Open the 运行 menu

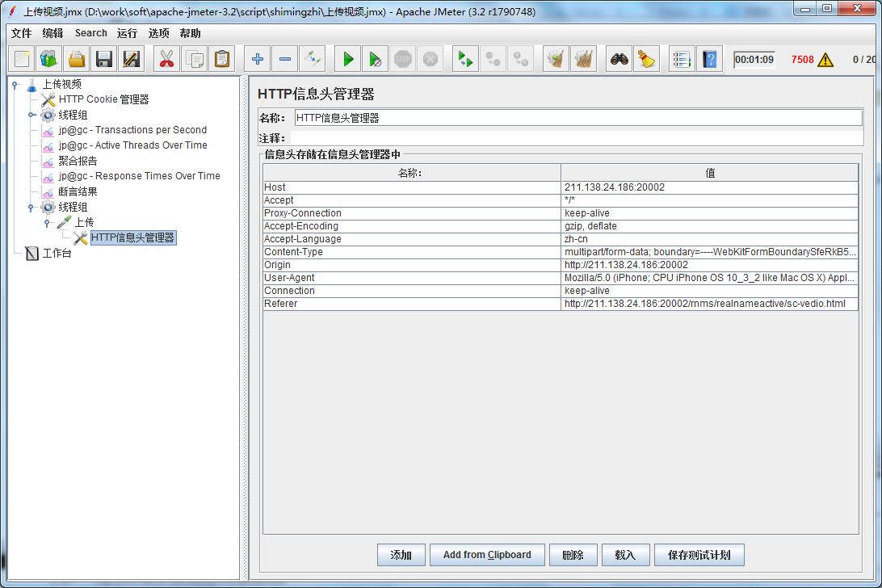[x=127, y=33]
